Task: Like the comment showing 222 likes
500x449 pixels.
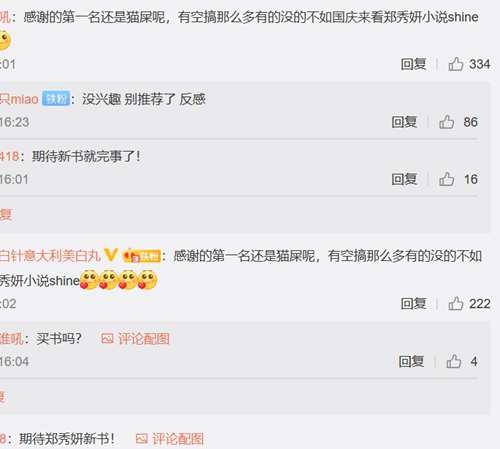Action: [455, 303]
